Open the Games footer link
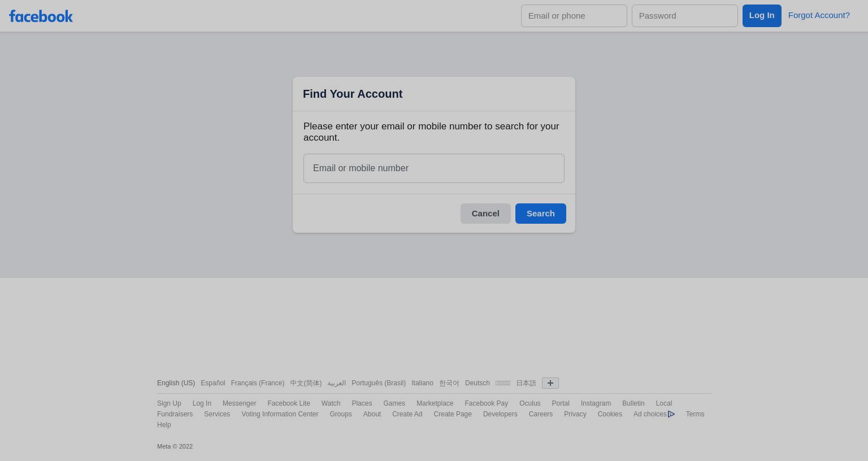 394,403
